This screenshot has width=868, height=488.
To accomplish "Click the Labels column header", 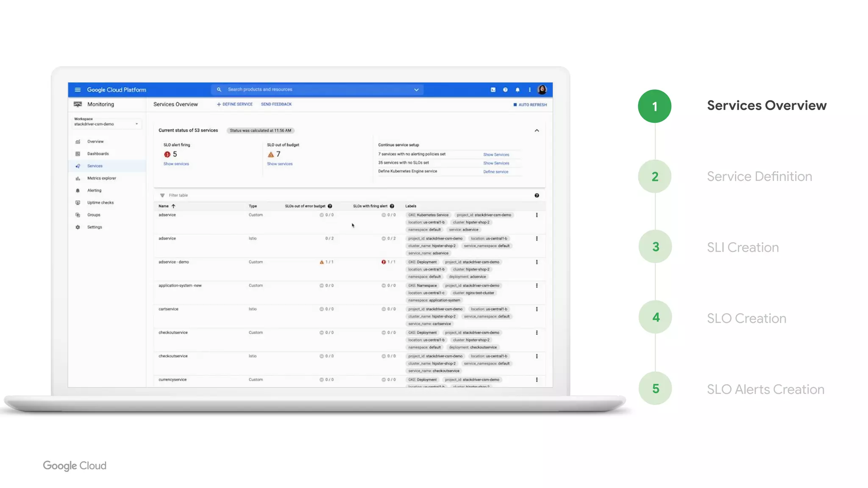I will pyautogui.click(x=411, y=206).
